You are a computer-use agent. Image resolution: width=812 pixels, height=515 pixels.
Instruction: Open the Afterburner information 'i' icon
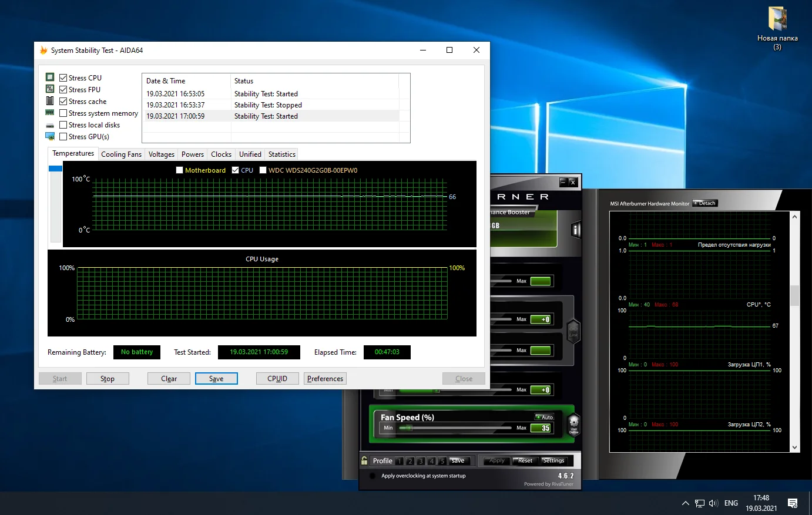pos(576,230)
